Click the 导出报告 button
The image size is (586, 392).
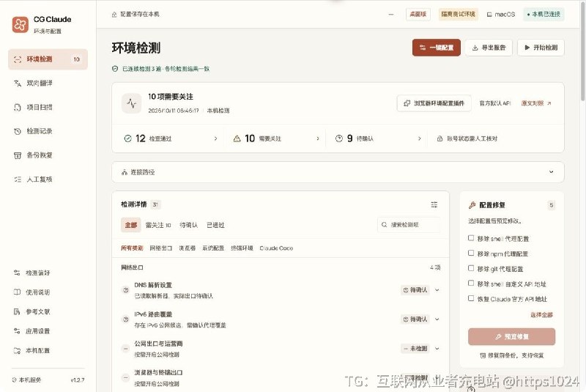coord(489,48)
